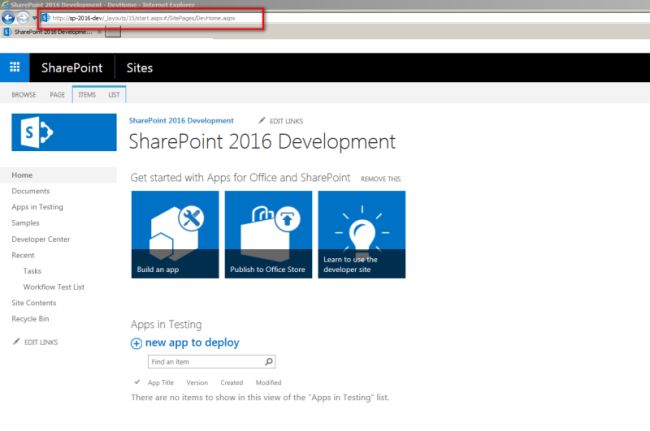
Task: Click REMOVE THIS beside Get started heading
Action: coord(381,179)
